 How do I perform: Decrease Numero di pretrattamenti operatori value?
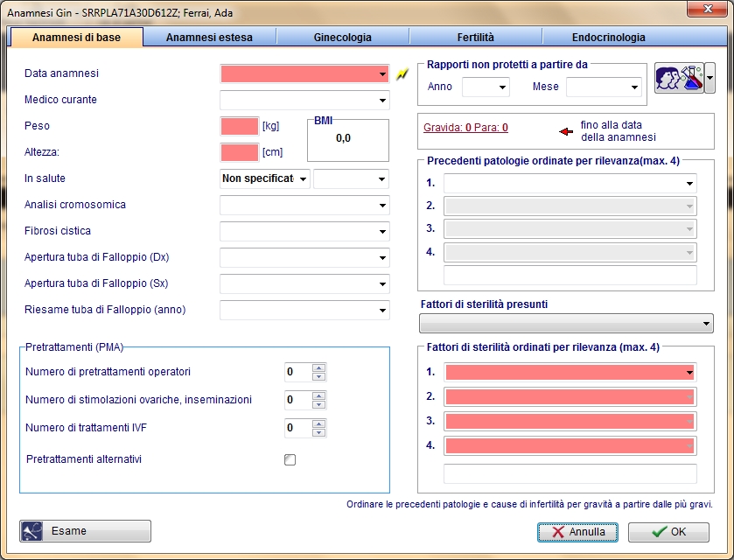318,376
